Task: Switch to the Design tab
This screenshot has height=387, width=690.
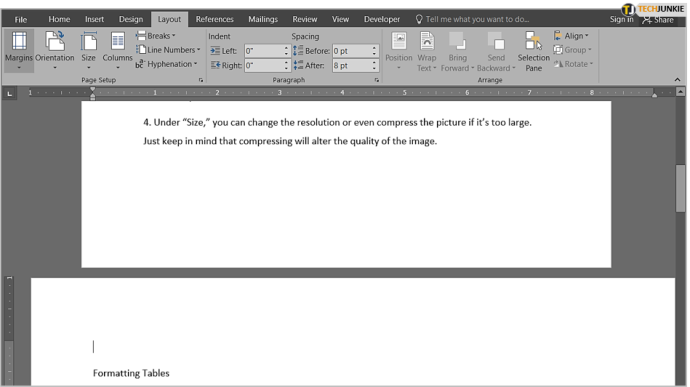Action: [x=131, y=19]
